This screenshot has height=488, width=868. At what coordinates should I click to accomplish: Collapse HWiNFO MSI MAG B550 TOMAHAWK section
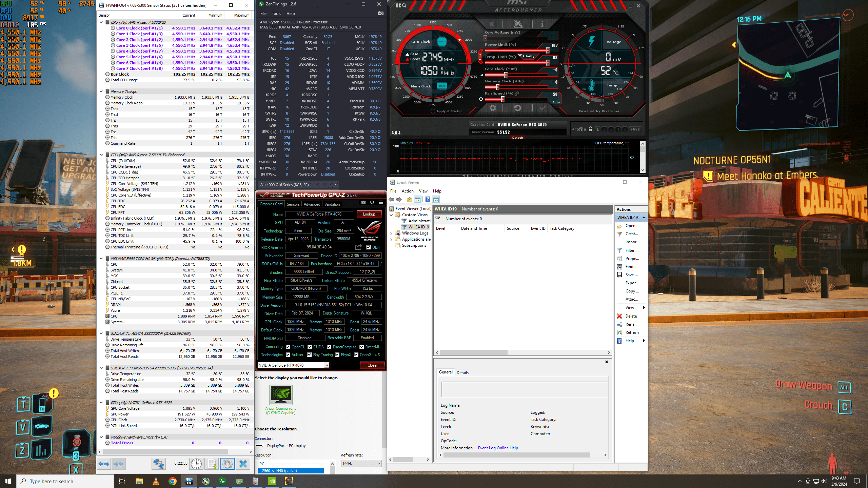[x=101, y=259]
